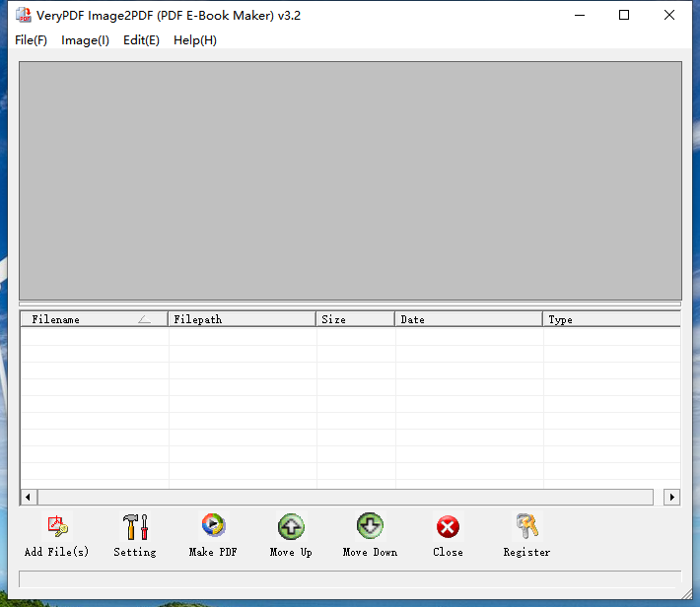Minimize the VeryPDF Image2PDF window
This screenshot has width=700, height=607.
coord(580,15)
